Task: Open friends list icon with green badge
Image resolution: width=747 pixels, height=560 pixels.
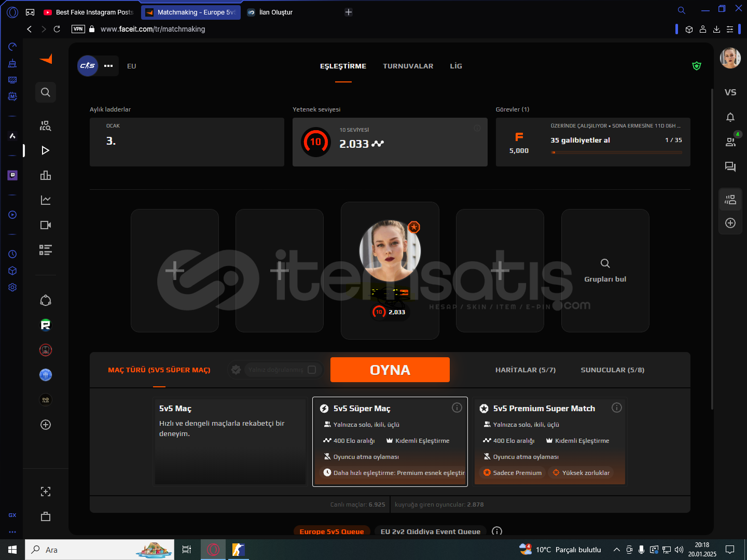Action: pyautogui.click(x=731, y=141)
